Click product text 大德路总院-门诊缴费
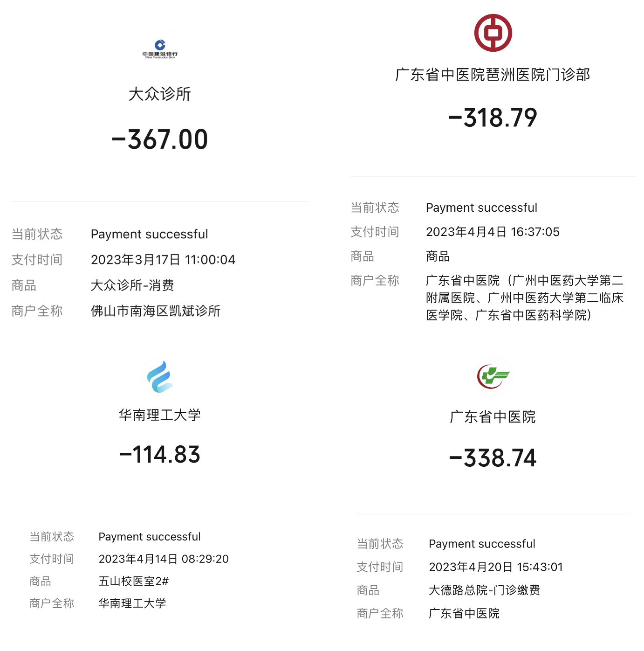The width and height of the screenshot is (644, 651). click(x=484, y=590)
